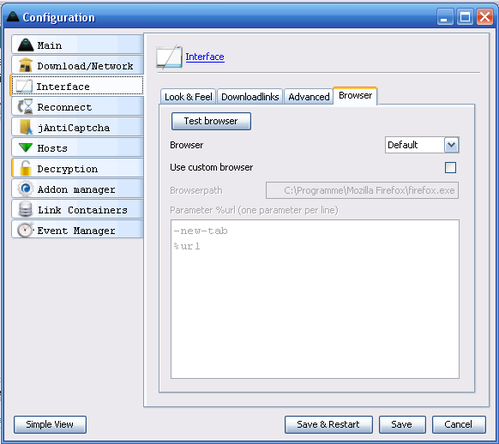
Task: Open the Browser dropdown arrow
Action: click(451, 145)
